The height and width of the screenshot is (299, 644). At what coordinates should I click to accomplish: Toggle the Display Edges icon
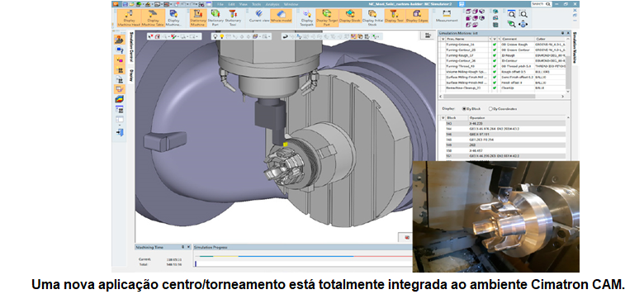point(417,16)
